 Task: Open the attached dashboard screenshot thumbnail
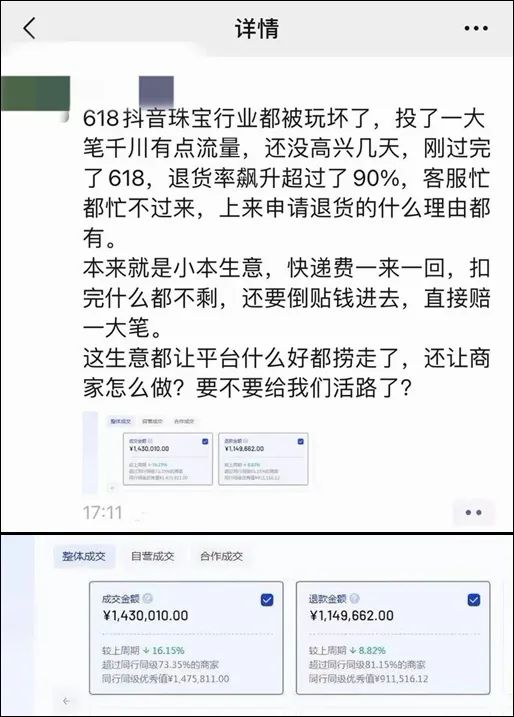click(x=198, y=453)
